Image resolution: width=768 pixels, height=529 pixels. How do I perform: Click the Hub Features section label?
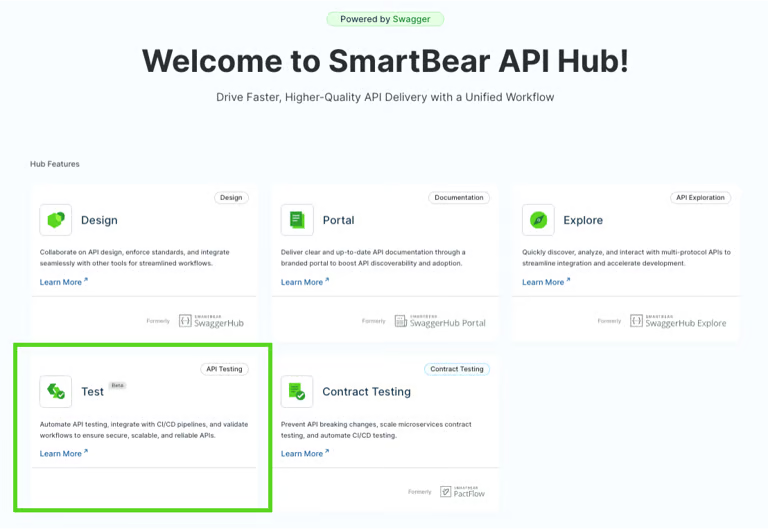pyautogui.click(x=55, y=164)
